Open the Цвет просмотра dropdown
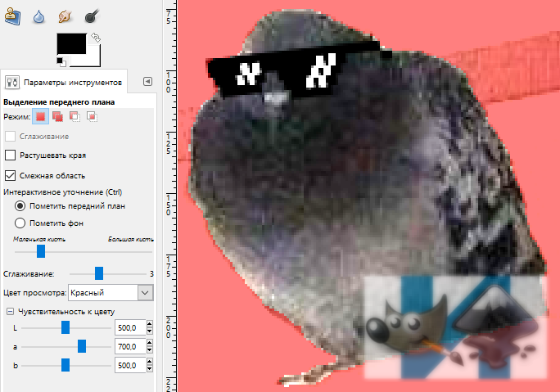 pyautogui.click(x=111, y=293)
